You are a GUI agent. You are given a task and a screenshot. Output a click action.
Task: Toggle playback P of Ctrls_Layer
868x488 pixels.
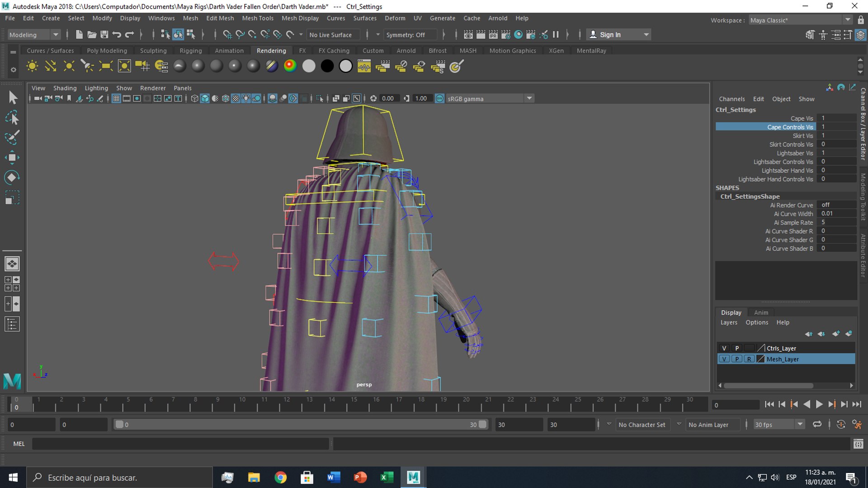coord(737,348)
